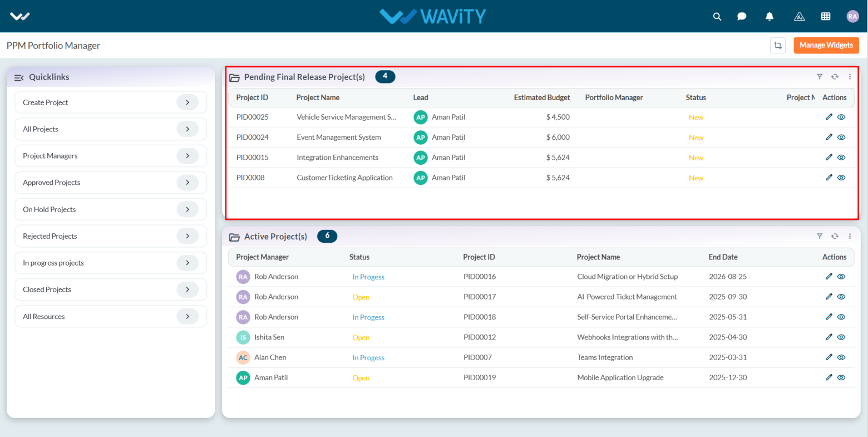Edit project PID00019
This screenshot has height=437, width=868.
[x=829, y=377]
